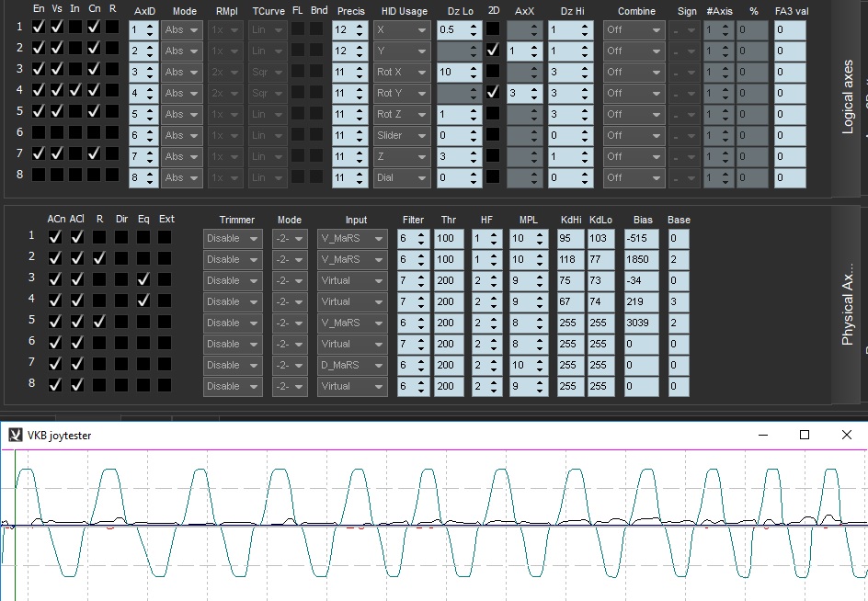Viewport: 868px width, 601px height.
Task: Open TCurve dropdown showing Sqr on axis 3
Action: 267,72
